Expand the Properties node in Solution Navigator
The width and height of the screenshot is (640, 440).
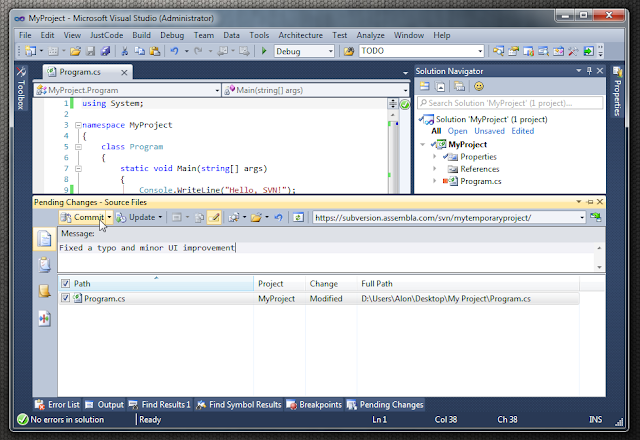[x=434, y=156]
